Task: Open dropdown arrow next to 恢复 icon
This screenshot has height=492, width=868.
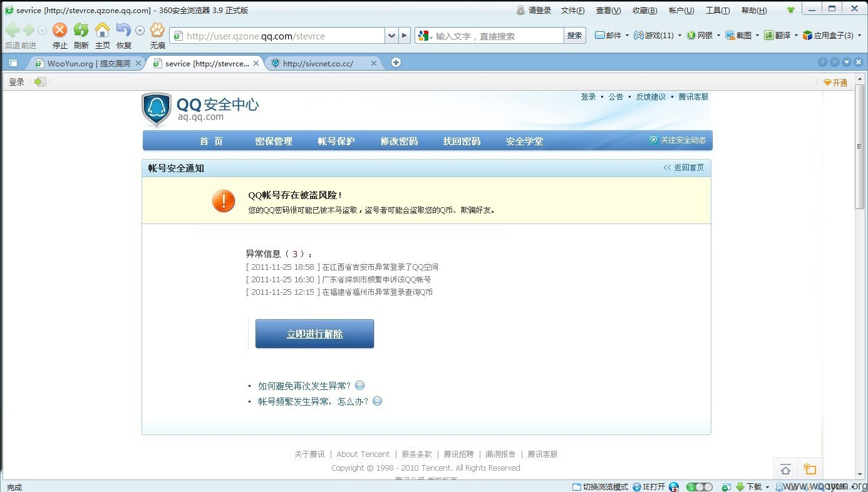Action: click(x=140, y=30)
